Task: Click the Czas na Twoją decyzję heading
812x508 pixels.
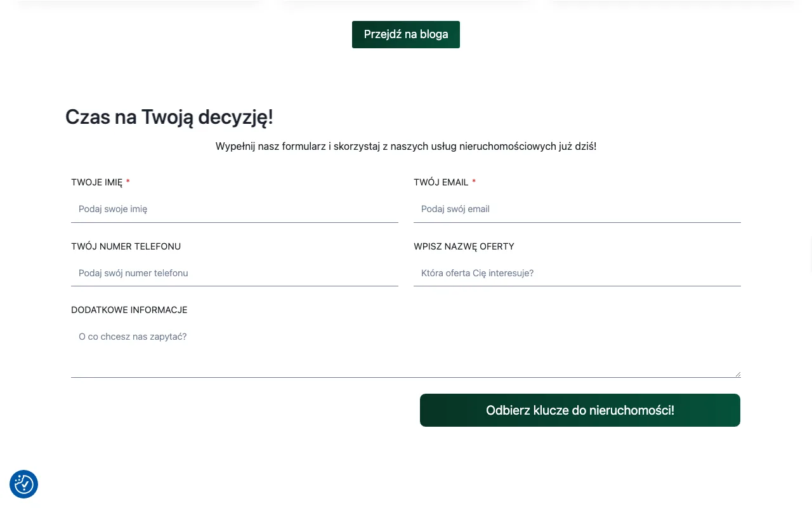Action: tap(169, 117)
